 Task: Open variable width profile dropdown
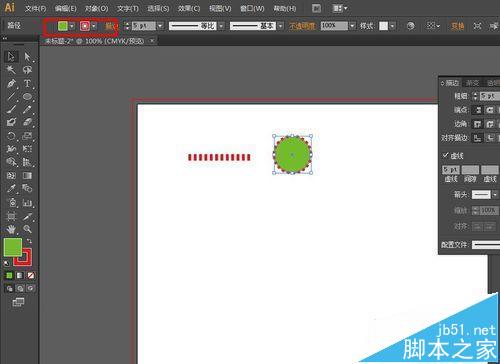click(x=221, y=26)
